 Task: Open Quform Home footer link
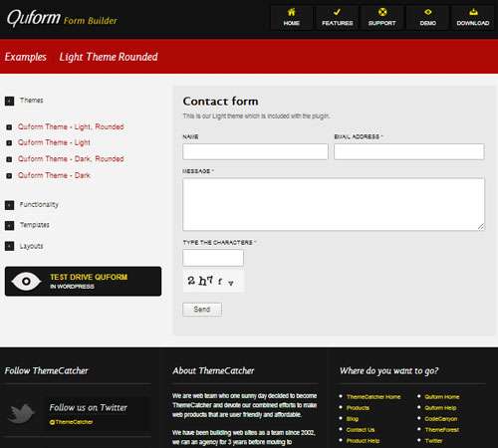(442, 397)
